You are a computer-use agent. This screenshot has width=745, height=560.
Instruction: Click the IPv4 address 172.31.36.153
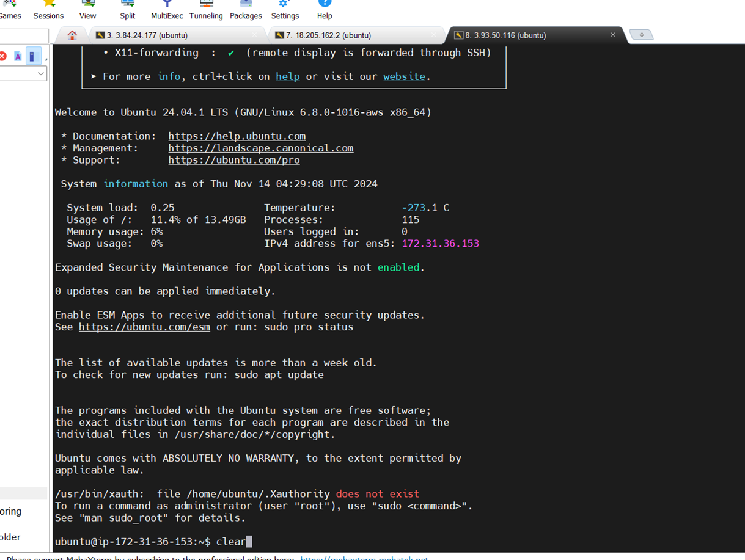[440, 244]
